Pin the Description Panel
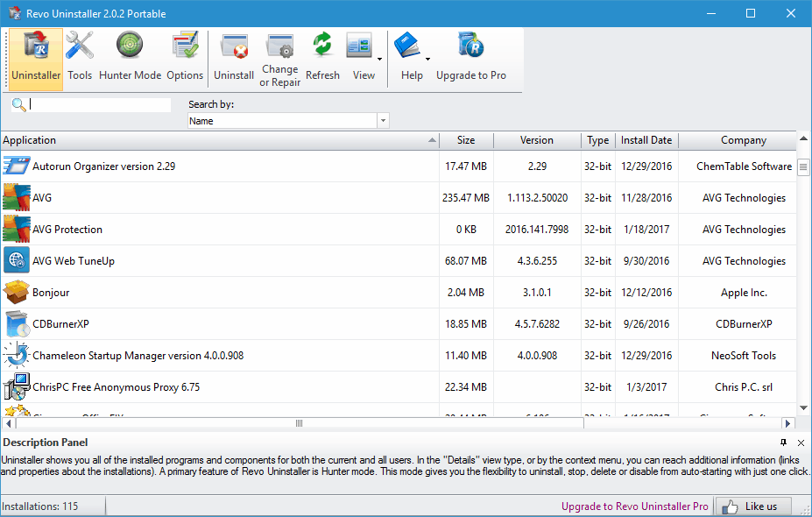812x517 pixels. pyautogui.click(x=783, y=443)
